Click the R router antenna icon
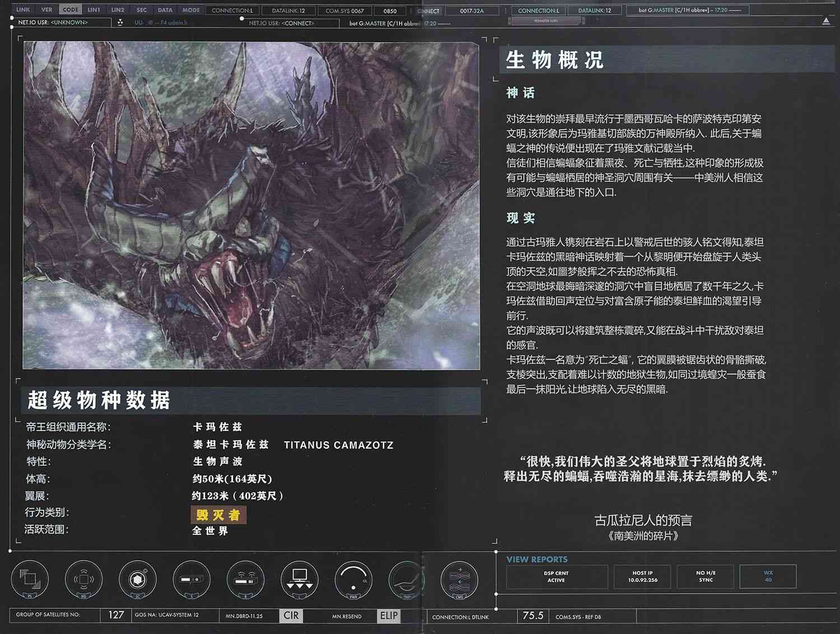 (245, 579)
